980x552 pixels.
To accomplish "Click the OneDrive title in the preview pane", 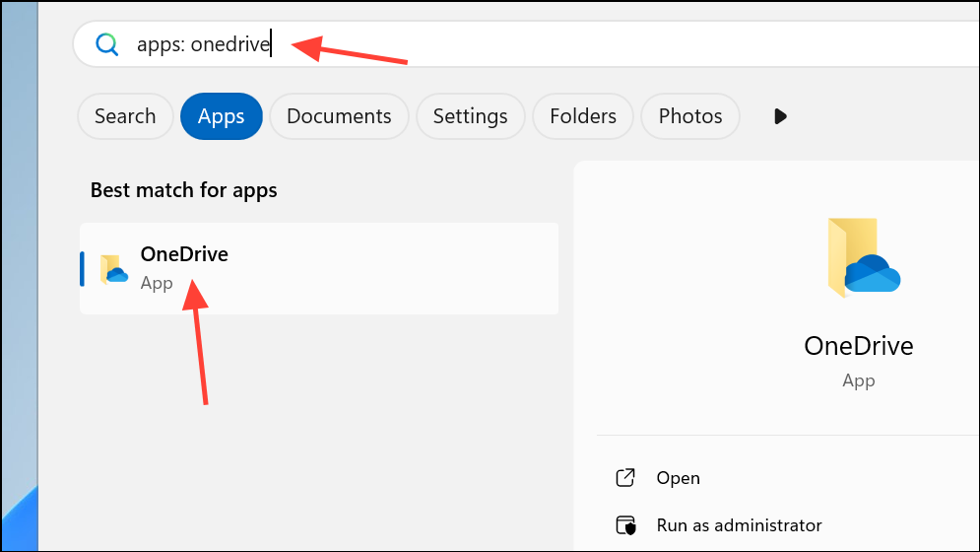I will coord(858,346).
